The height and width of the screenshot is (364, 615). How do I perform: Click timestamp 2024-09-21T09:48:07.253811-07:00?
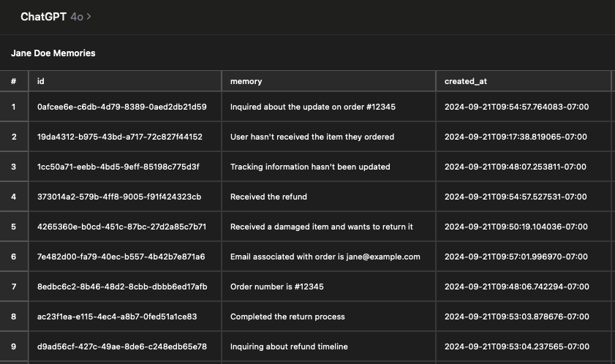(516, 167)
